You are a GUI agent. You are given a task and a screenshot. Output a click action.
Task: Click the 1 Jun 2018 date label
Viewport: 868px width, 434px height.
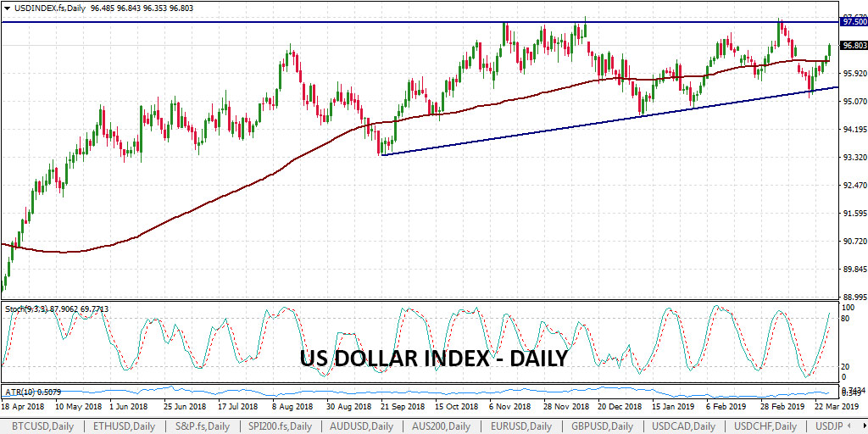pos(129,406)
